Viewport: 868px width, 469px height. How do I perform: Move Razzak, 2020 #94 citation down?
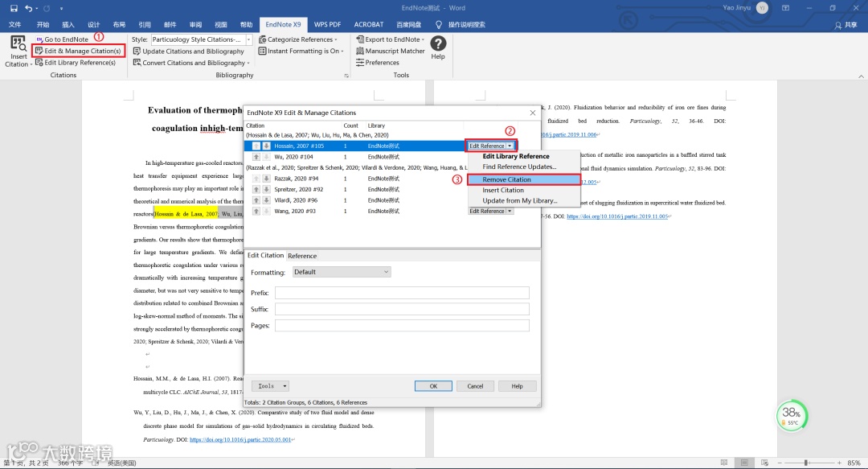[266, 179]
